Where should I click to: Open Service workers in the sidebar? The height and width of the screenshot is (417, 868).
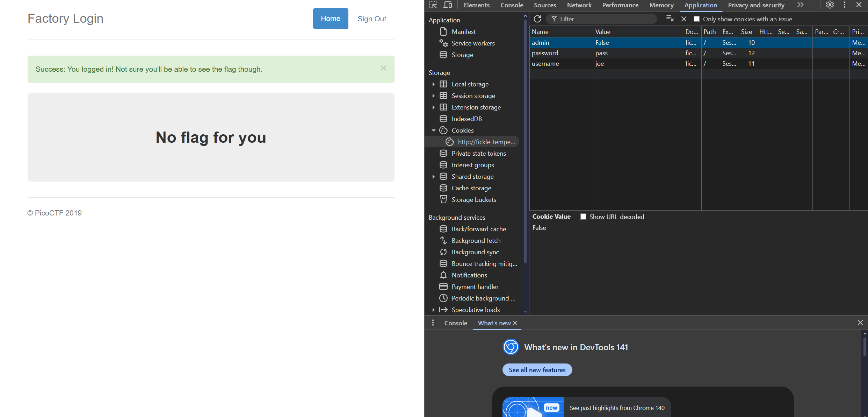pyautogui.click(x=473, y=43)
